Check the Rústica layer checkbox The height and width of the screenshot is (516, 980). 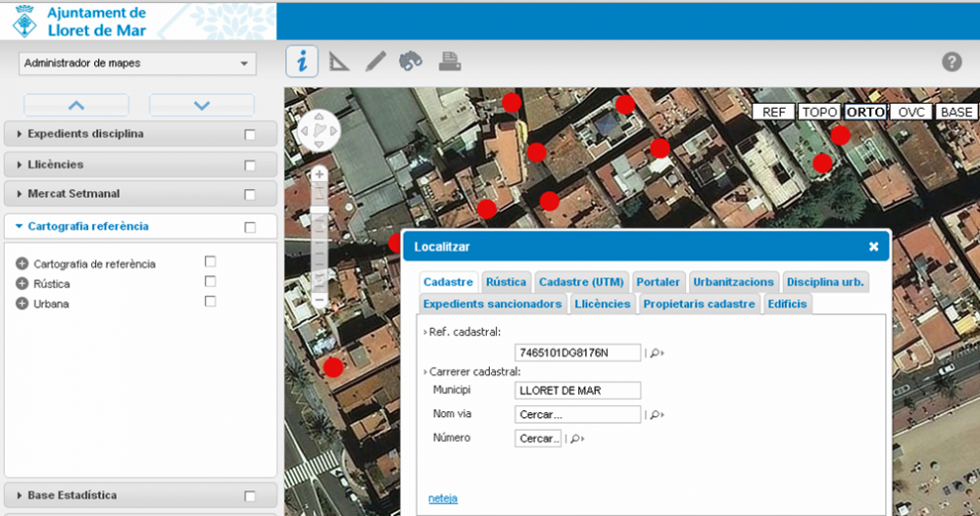(210, 282)
